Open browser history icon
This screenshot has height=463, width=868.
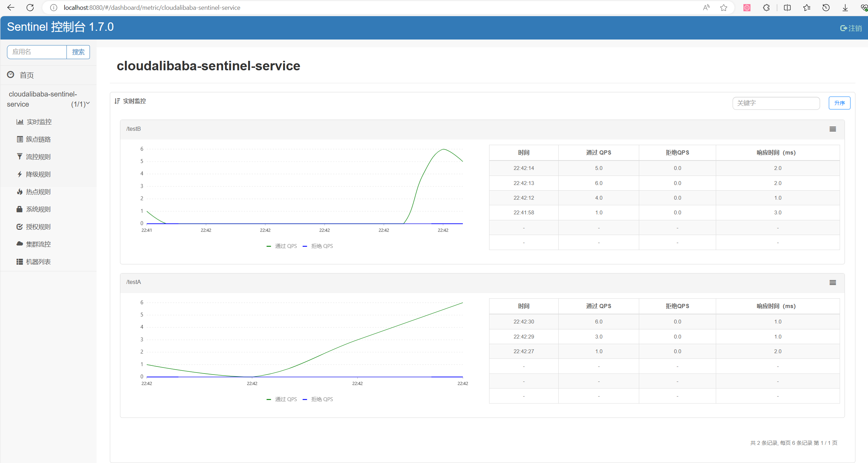826,8
